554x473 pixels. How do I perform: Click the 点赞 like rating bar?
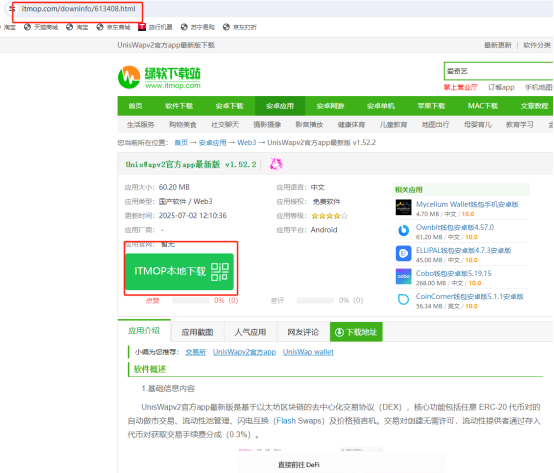click(x=191, y=301)
